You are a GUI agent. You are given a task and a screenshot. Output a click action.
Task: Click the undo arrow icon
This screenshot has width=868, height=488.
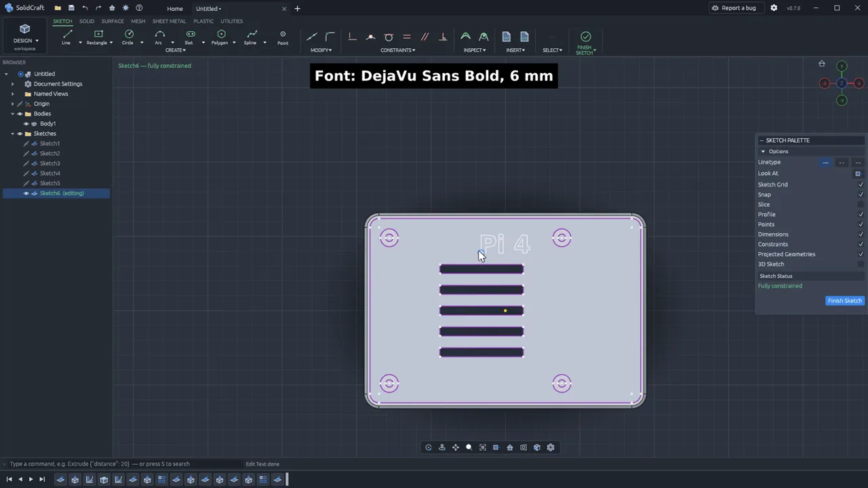(85, 8)
